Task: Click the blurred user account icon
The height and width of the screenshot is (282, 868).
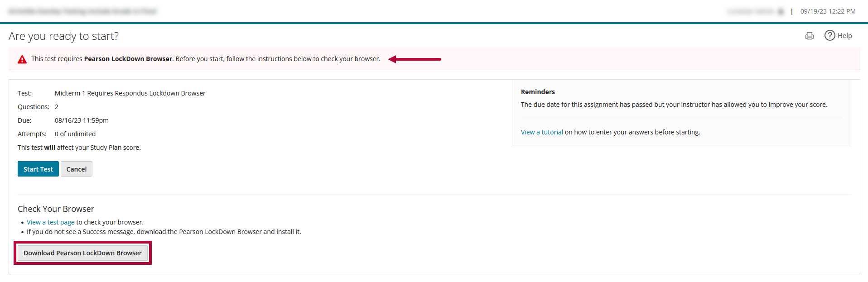Action: click(x=781, y=12)
